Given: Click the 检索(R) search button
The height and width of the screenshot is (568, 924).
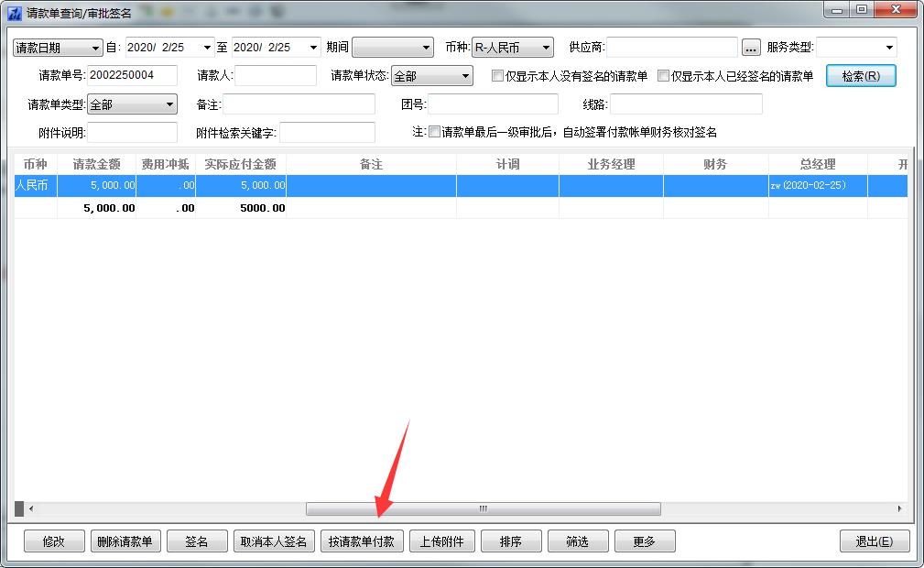Looking at the screenshot, I should pos(861,76).
